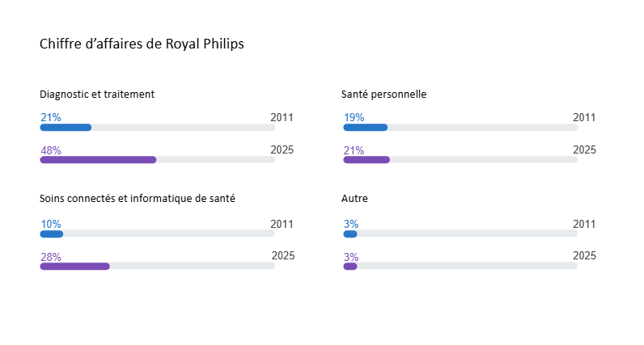This screenshot has width=644, height=345.
Task: Click the 2025 label under Diagnostic et traitement
Action: pos(282,149)
